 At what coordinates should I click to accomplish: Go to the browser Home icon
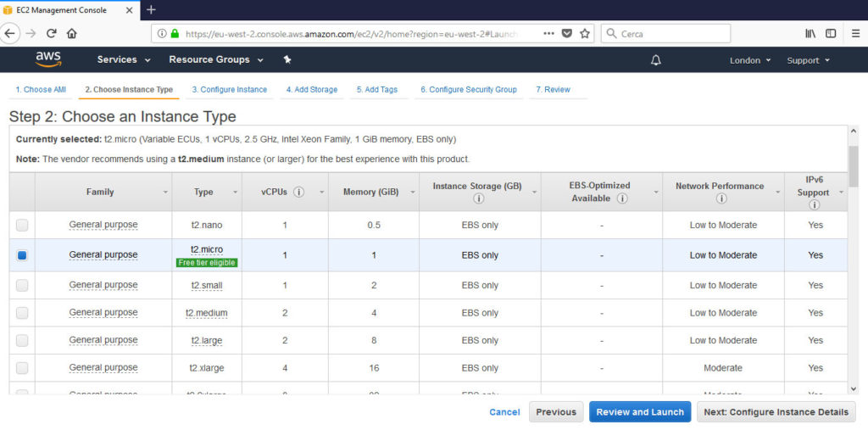tap(71, 33)
